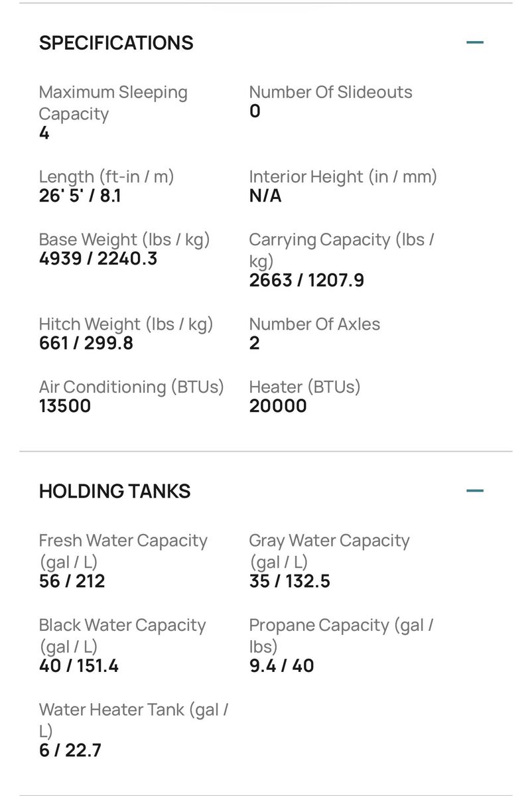Click Hitch Weight value 661 / 299.8
Viewport: 532px width, 796px height.
(86, 343)
